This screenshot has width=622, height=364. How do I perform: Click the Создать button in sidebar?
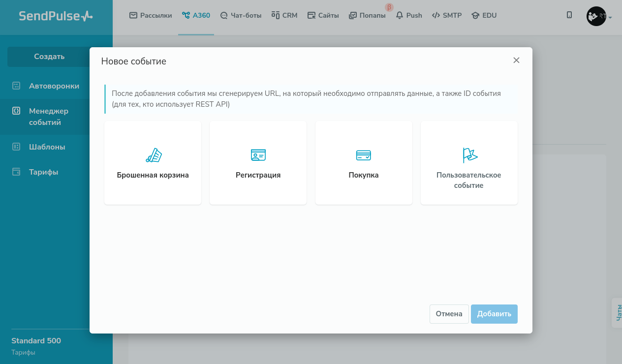(49, 57)
